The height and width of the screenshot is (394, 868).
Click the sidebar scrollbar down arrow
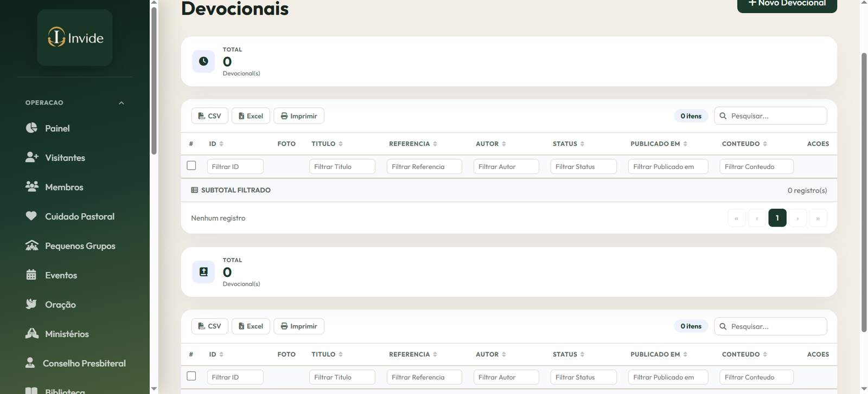[x=154, y=389]
